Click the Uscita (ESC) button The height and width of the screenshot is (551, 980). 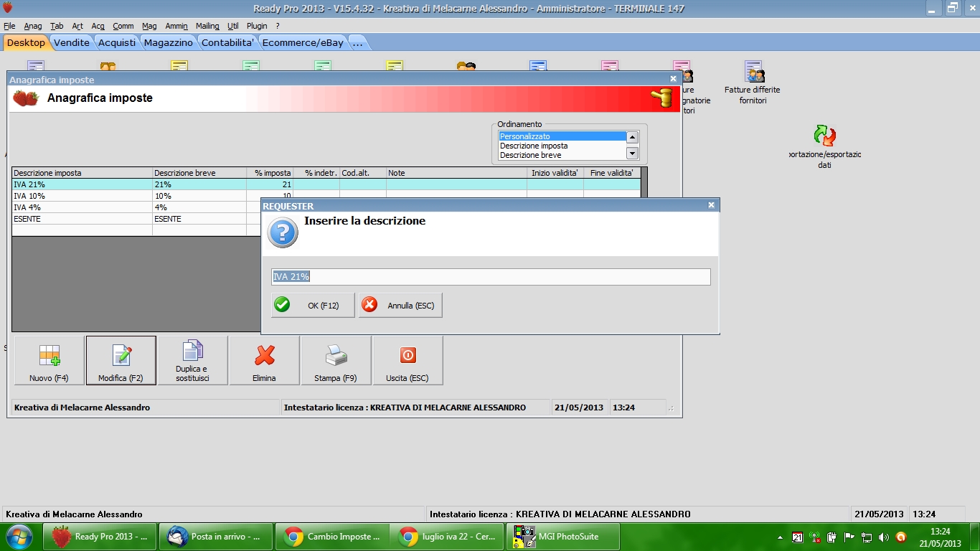[407, 360]
